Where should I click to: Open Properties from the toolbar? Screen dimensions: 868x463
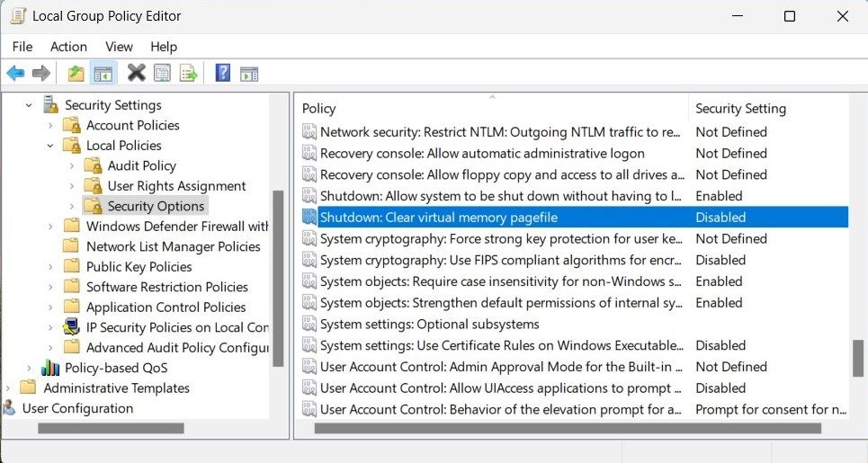point(162,73)
